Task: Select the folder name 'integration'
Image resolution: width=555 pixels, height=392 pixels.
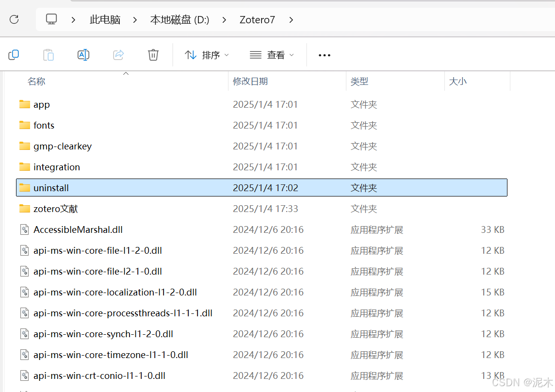Action: (57, 167)
